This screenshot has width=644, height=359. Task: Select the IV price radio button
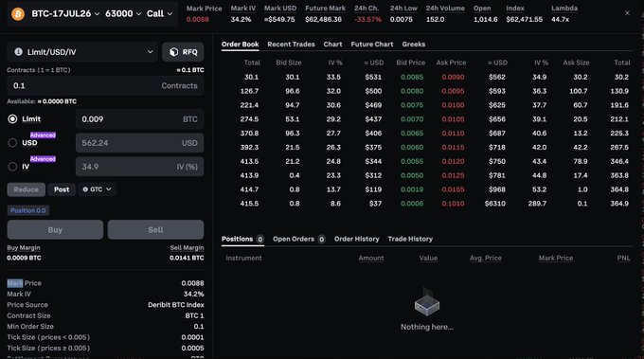coord(12,167)
